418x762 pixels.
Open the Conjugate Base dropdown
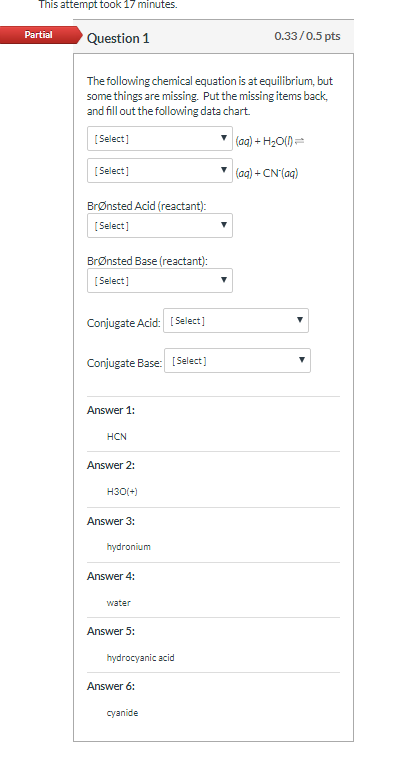click(237, 361)
